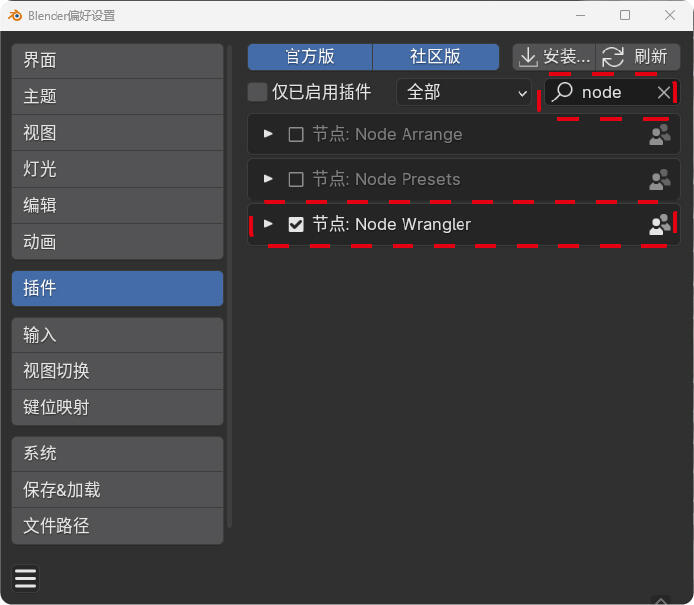Click community icon on Node Arrange row
The height and width of the screenshot is (605, 694).
point(659,135)
